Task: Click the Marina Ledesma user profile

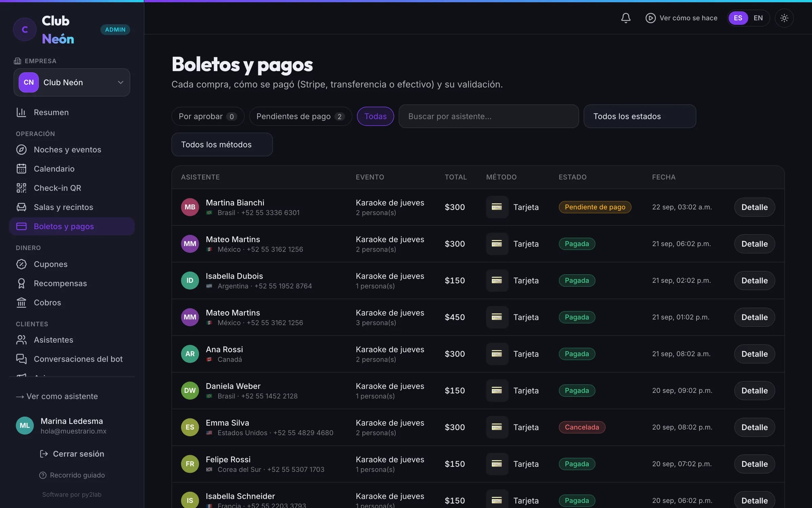Action: [72, 426]
